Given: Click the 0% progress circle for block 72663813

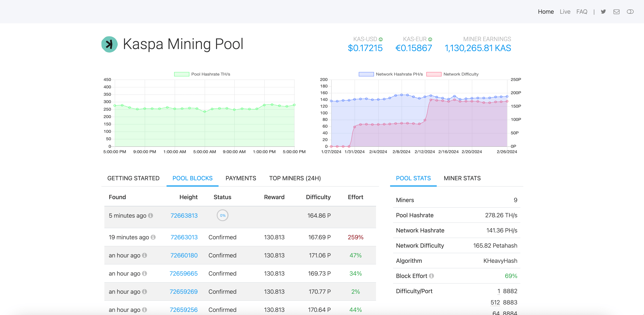Looking at the screenshot, I should point(222,215).
